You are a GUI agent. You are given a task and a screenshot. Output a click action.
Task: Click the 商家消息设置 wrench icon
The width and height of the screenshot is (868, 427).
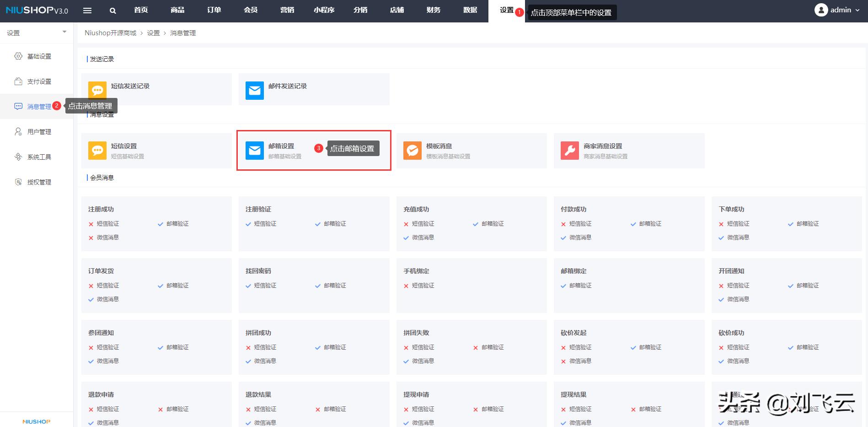[569, 150]
